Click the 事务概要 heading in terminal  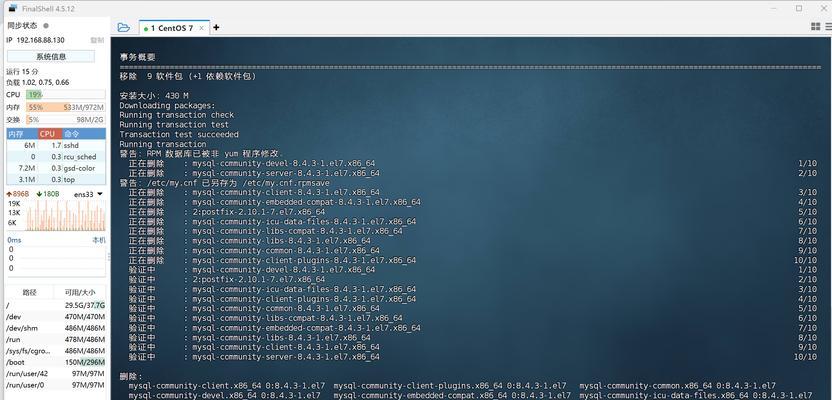137,57
